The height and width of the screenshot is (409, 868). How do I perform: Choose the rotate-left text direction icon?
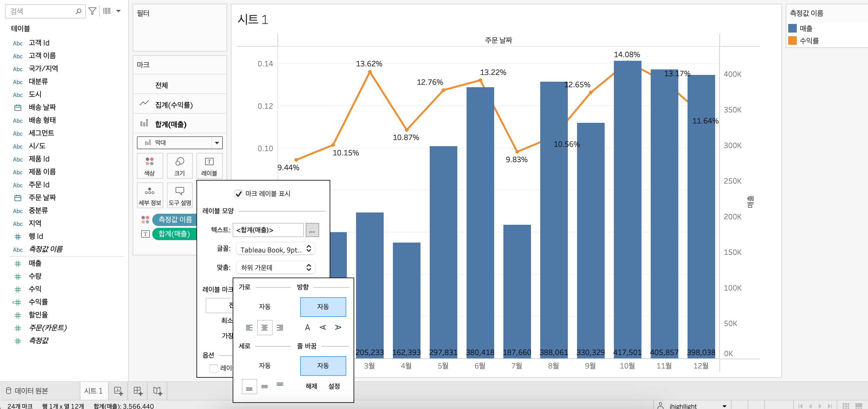(323, 327)
